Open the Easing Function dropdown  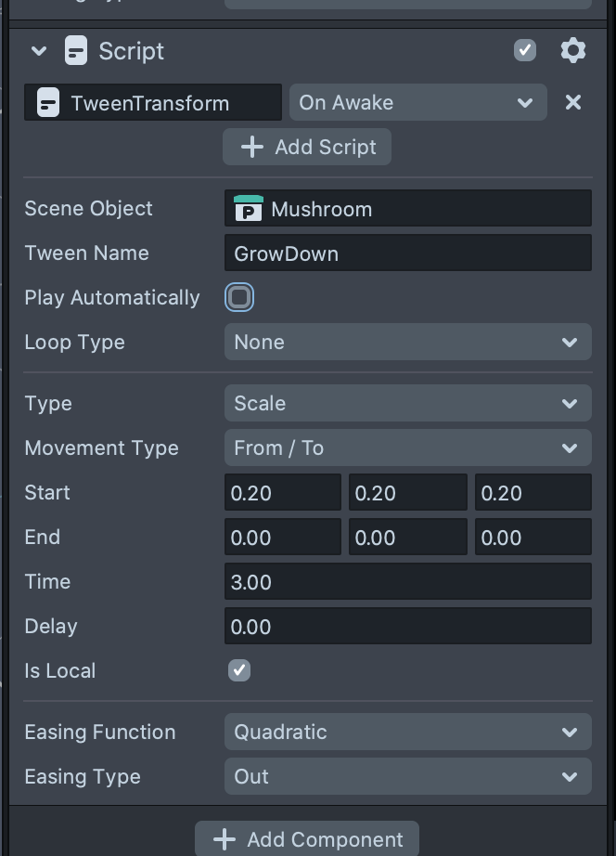[407, 732]
